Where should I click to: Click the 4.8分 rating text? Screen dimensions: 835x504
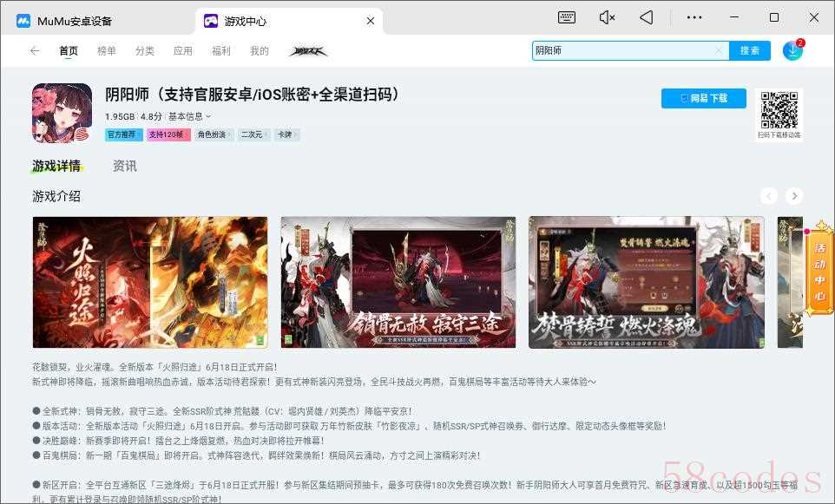coord(151,116)
